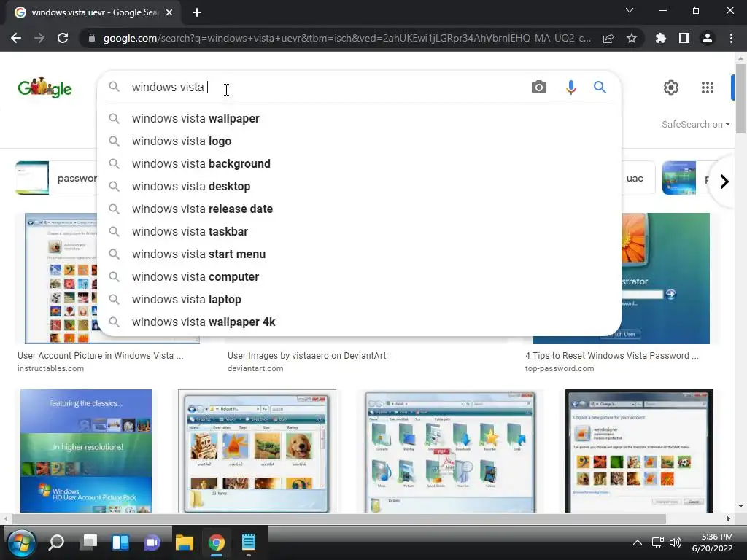
Task: Click the horizontal scrollbar at page bottom
Action: pos(339,518)
